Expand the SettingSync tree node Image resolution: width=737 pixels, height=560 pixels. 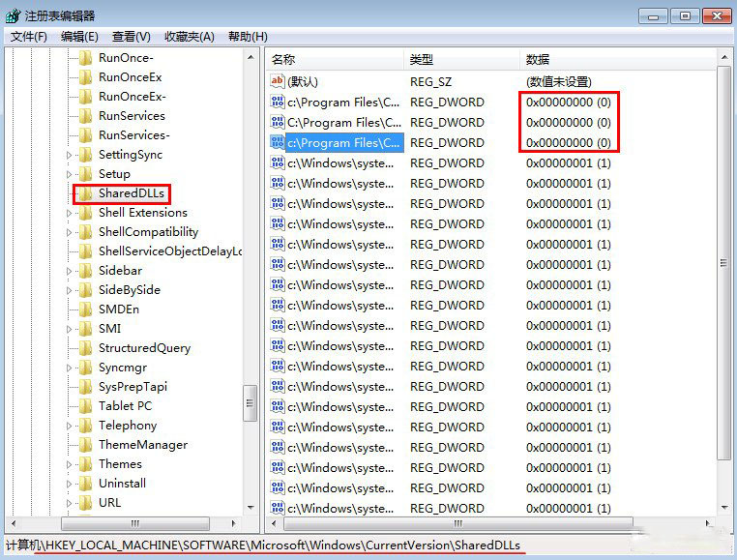pos(69,155)
